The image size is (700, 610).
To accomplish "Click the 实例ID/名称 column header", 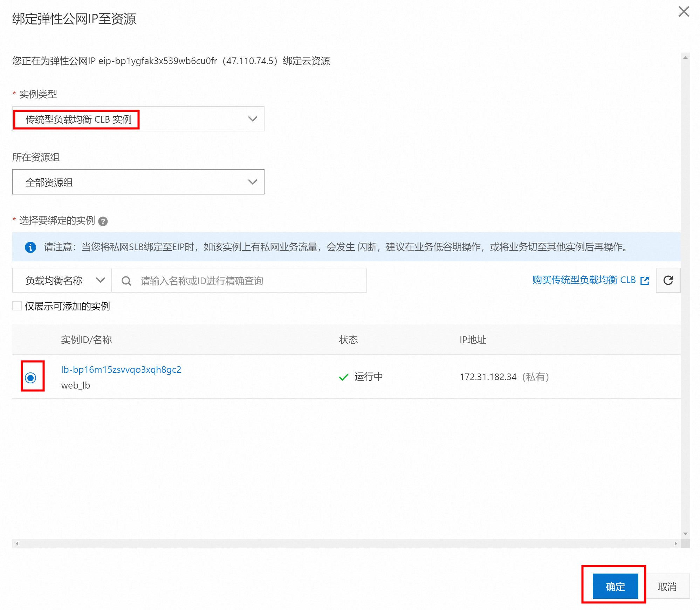I will tap(86, 340).
